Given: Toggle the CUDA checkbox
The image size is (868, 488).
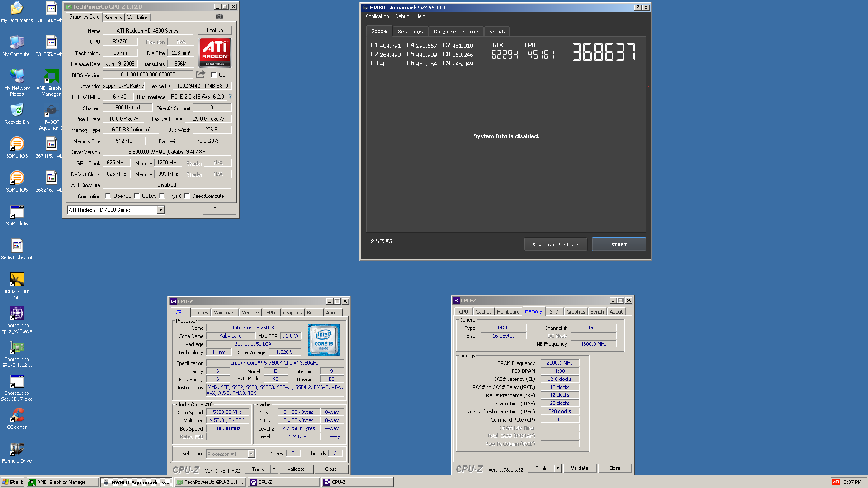Looking at the screenshot, I should pyautogui.click(x=137, y=196).
